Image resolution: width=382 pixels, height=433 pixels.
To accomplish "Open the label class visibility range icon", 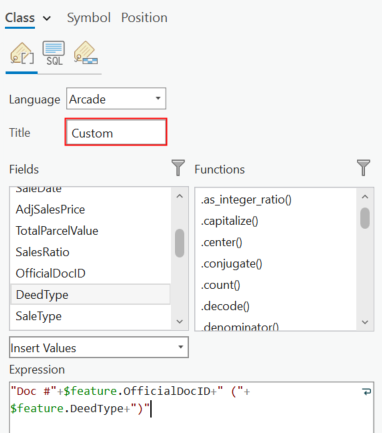I will click(86, 53).
